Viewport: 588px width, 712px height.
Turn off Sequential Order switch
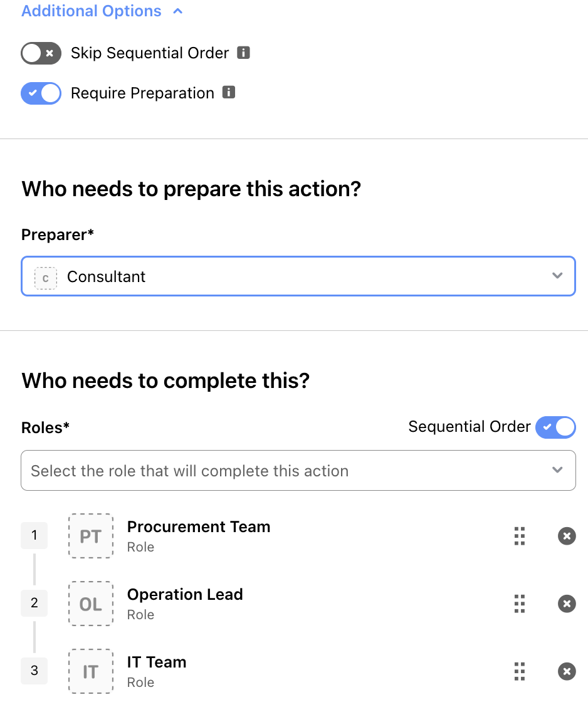pyautogui.click(x=555, y=427)
